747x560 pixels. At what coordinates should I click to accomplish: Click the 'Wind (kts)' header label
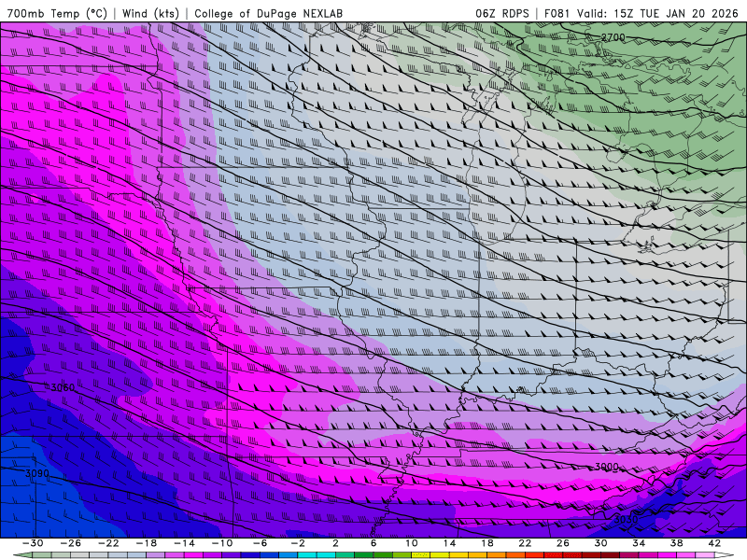point(150,13)
